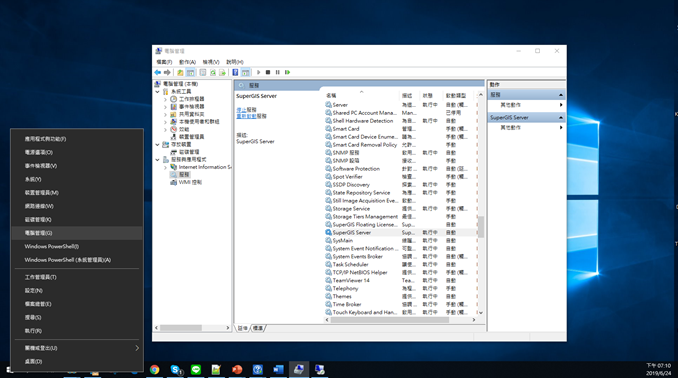Select the SuperGIS Server service row
Image resolution: width=678 pixels, height=378 pixels.
point(400,233)
